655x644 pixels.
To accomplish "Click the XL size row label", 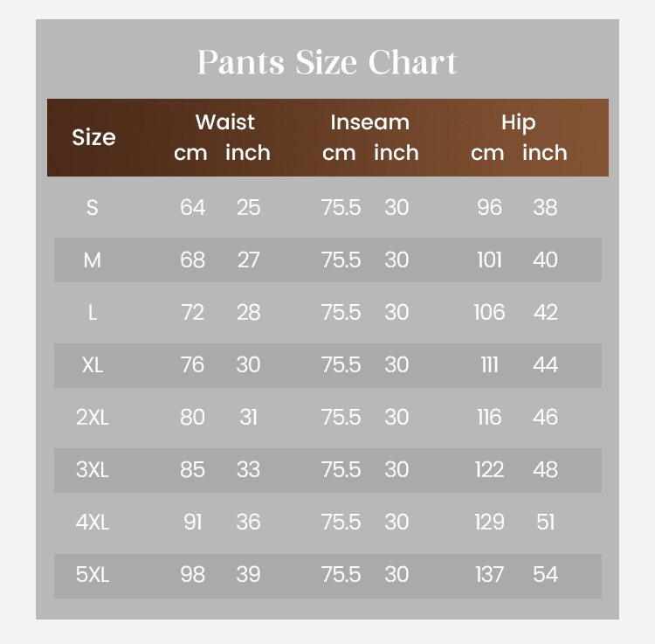I will [x=92, y=365].
